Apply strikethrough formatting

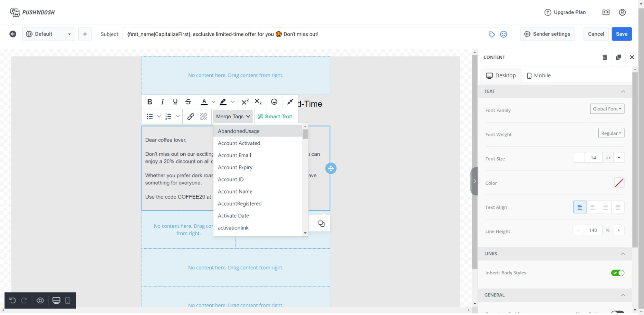(188, 102)
